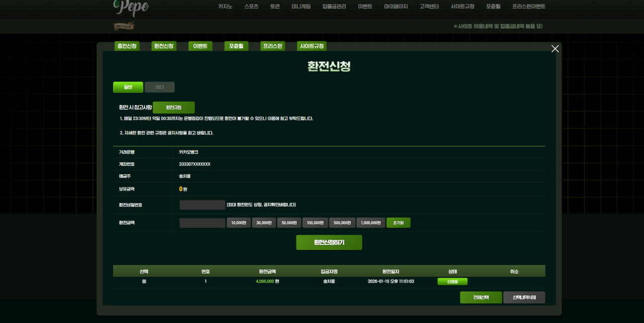Tick the checkbox for withdrawal row 1

pos(144,282)
